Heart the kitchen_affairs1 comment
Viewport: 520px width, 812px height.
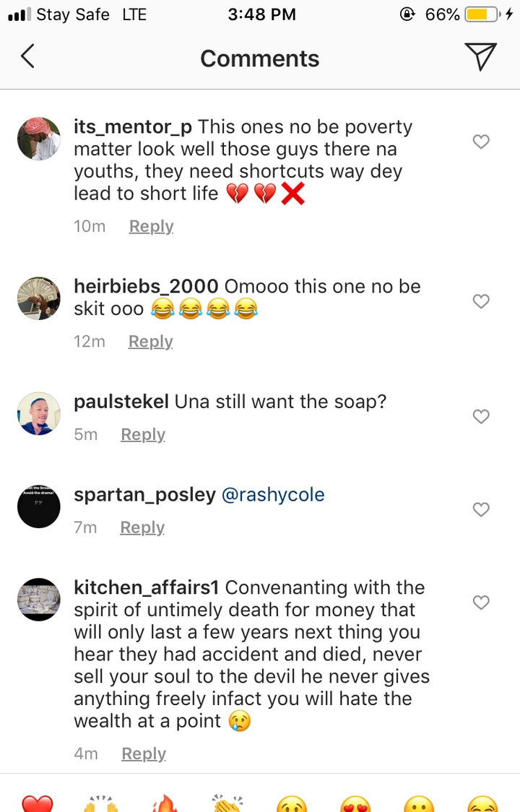pyautogui.click(x=481, y=602)
